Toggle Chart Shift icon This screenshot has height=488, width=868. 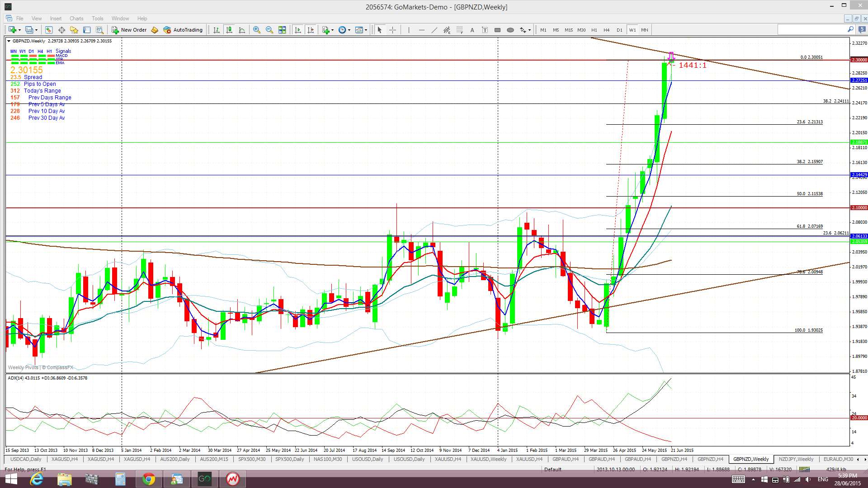pyautogui.click(x=311, y=30)
